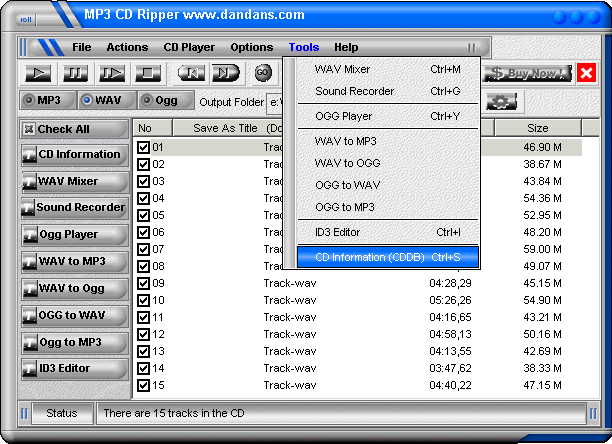
Task: Click the Stop button in toolbar
Action: (148, 73)
